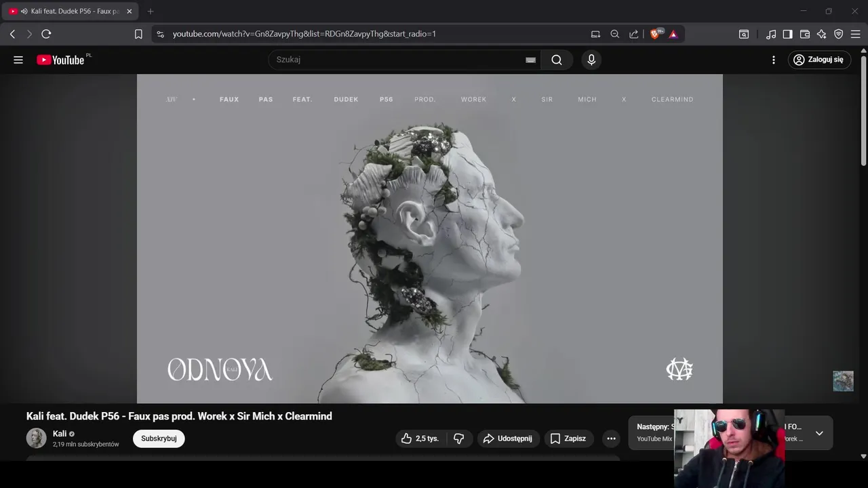Viewport: 868px width, 488px height.
Task: Click the Subskrybuj button
Action: 159,439
